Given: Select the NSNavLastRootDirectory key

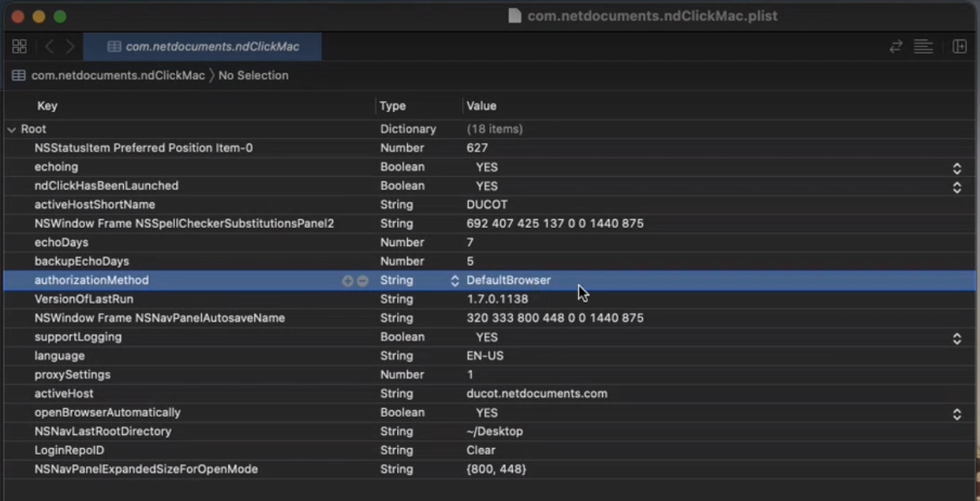Looking at the screenshot, I should pyautogui.click(x=103, y=432).
